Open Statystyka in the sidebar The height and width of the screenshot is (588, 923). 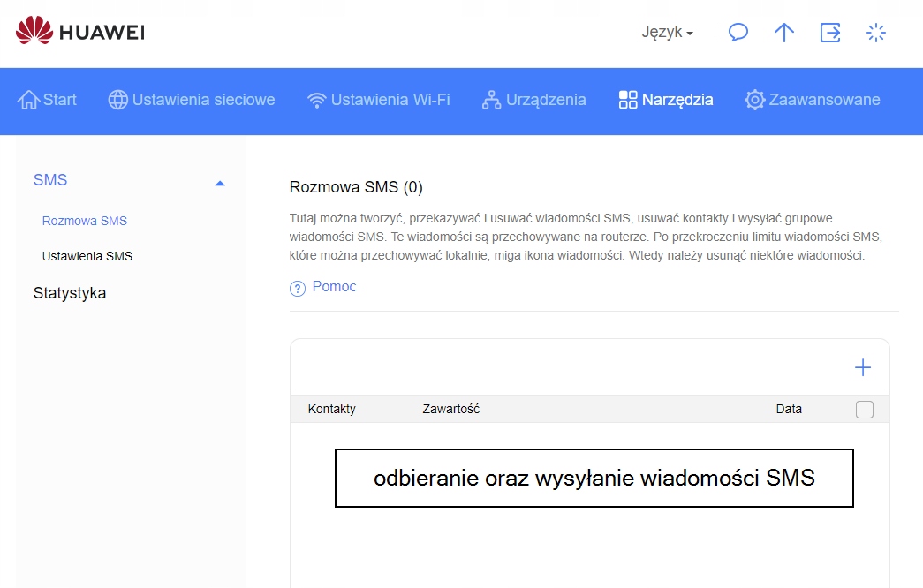[x=70, y=293]
